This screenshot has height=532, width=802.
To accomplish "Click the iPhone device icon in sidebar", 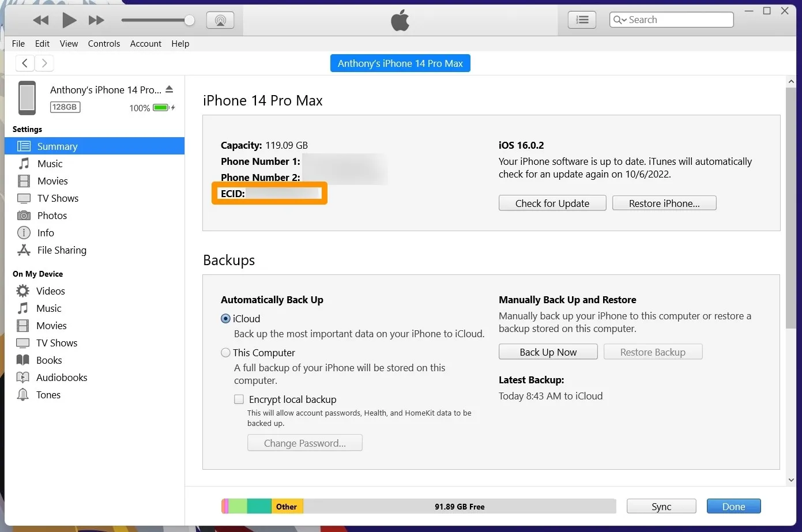I will (27, 97).
